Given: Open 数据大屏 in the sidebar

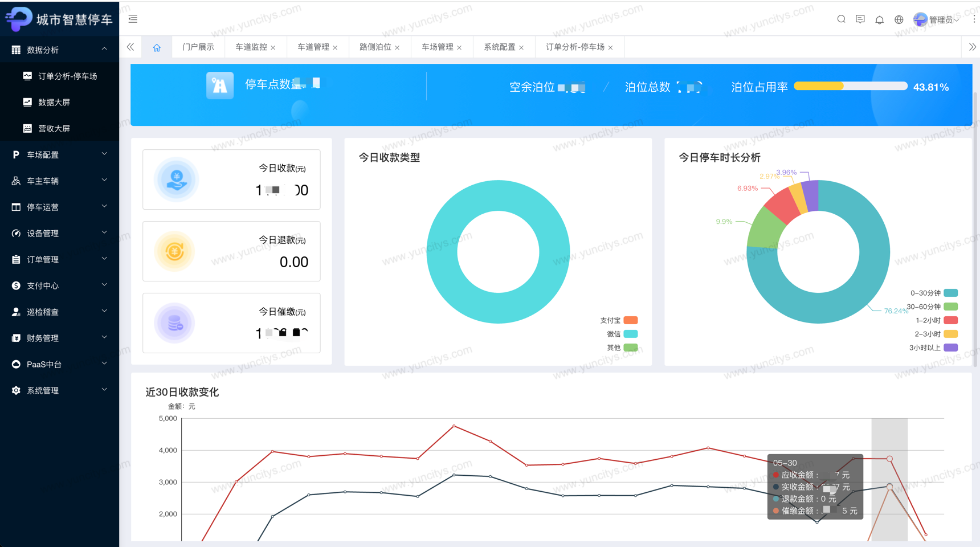Looking at the screenshot, I should 60,103.
